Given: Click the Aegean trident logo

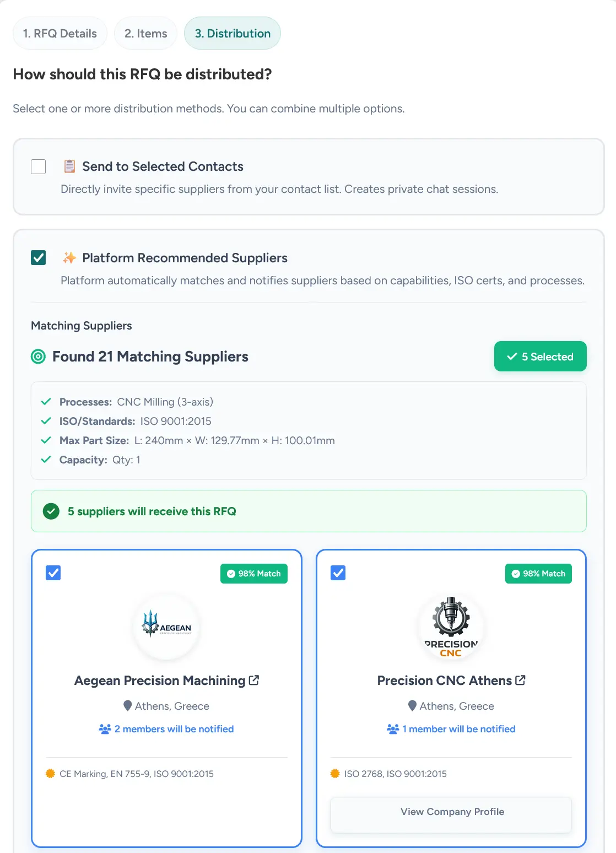Looking at the screenshot, I should pos(166,627).
